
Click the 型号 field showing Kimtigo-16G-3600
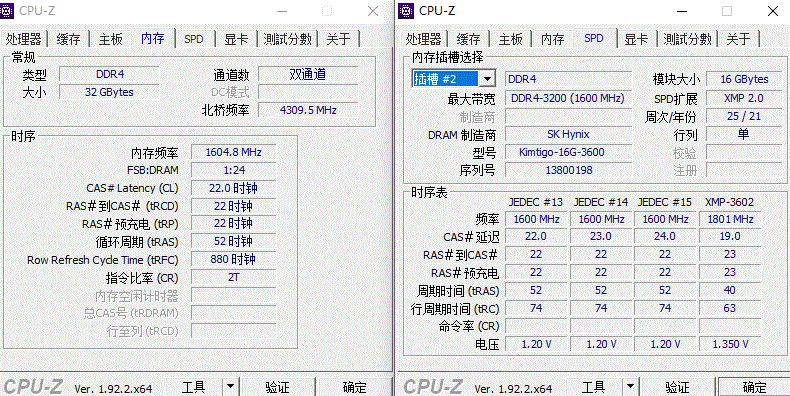(568, 152)
